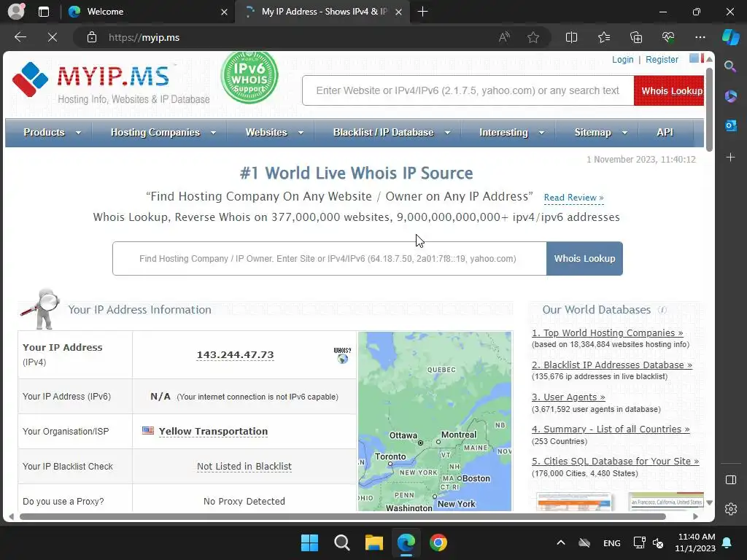The height and width of the screenshot is (560, 747).
Task: Open Summary - List of all Countries
Action: pos(611,429)
